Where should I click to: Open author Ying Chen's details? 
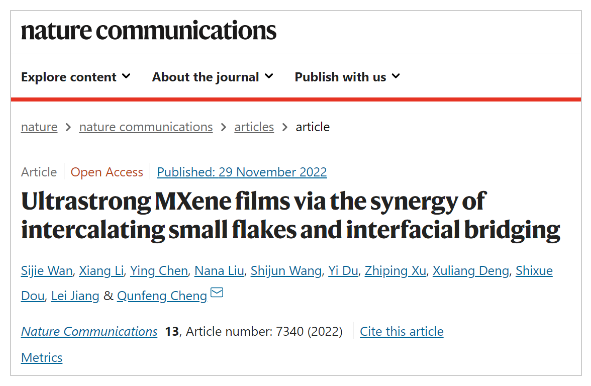click(159, 271)
